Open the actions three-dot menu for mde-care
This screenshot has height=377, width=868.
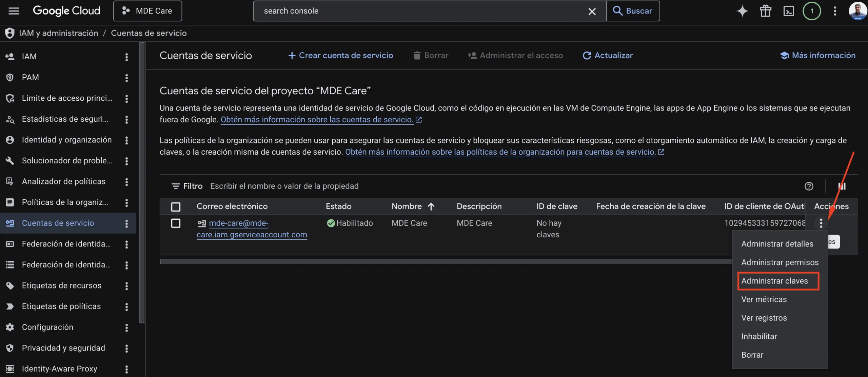coord(821,223)
